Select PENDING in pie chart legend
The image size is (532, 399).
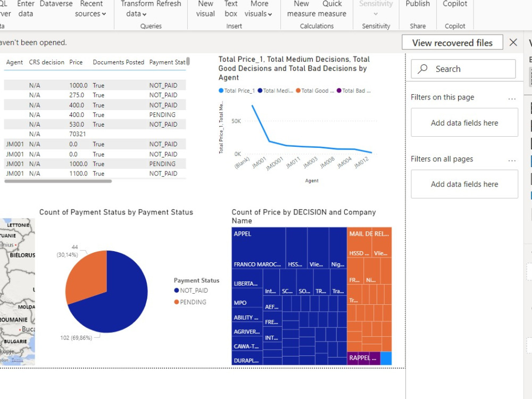[190, 302]
